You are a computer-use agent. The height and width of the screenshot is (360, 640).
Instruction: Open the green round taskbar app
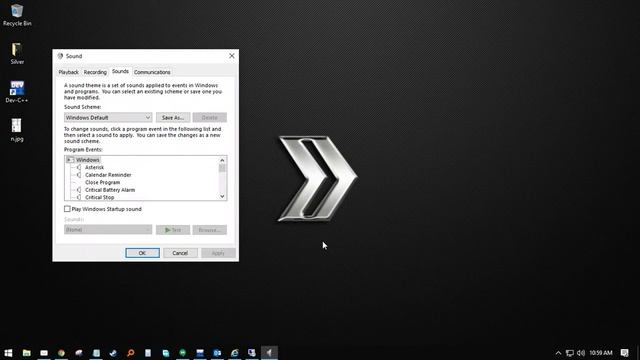tap(182, 353)
